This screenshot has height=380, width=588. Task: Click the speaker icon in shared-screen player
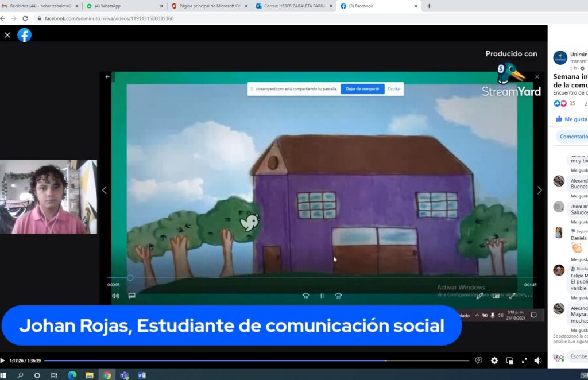click(x=115, y=296)
